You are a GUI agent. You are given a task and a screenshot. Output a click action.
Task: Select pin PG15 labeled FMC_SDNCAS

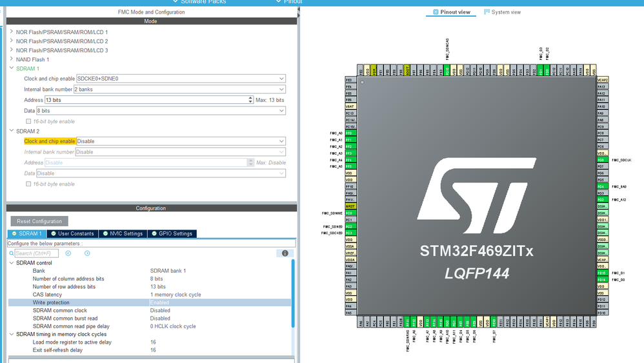[447, 70]
